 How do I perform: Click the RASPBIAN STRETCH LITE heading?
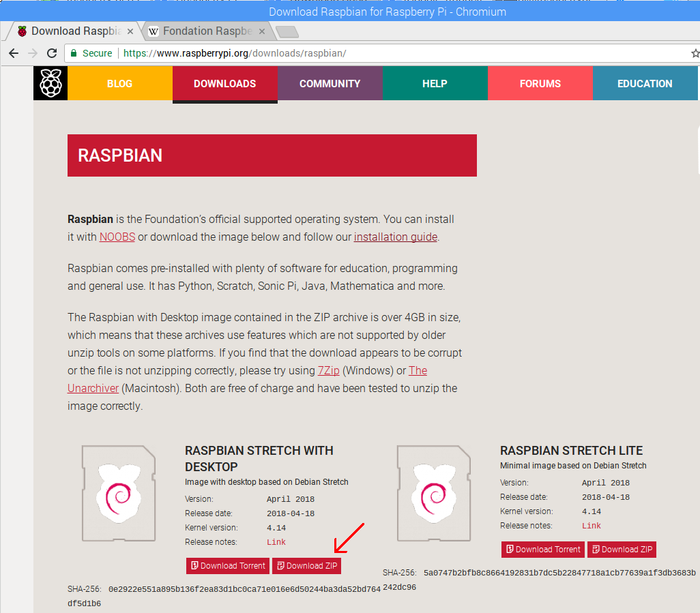[571, 451]
